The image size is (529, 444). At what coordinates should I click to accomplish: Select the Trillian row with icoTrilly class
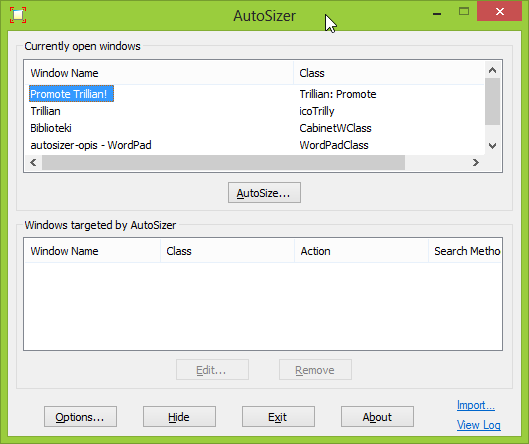[x=255, y=111]
